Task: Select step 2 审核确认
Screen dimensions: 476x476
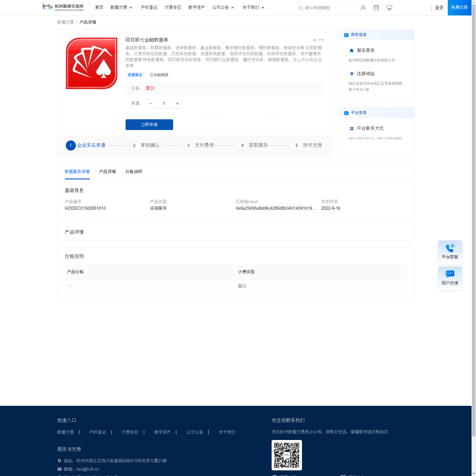Action: coord(145,145)
